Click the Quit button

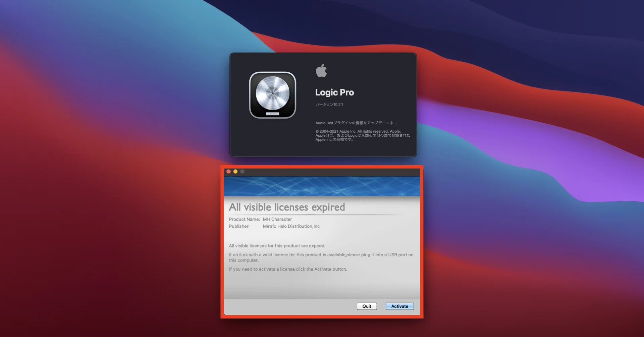click(367, 306)
